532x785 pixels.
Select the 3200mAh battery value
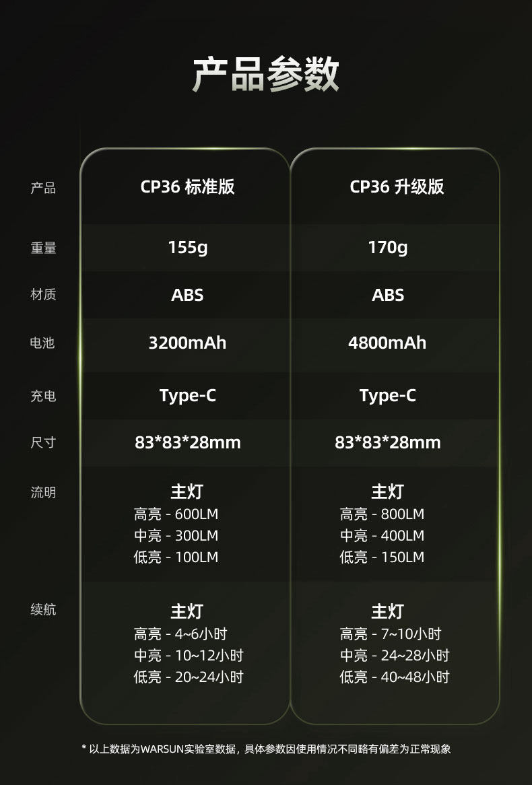coord(187,343)
